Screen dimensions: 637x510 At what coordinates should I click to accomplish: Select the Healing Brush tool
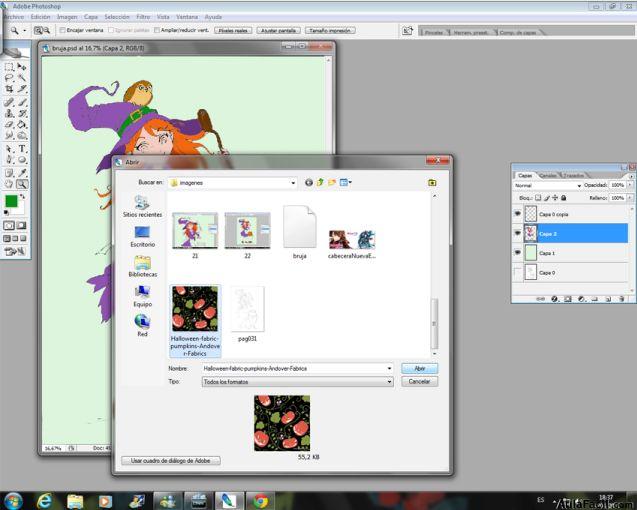pos(9,102)
